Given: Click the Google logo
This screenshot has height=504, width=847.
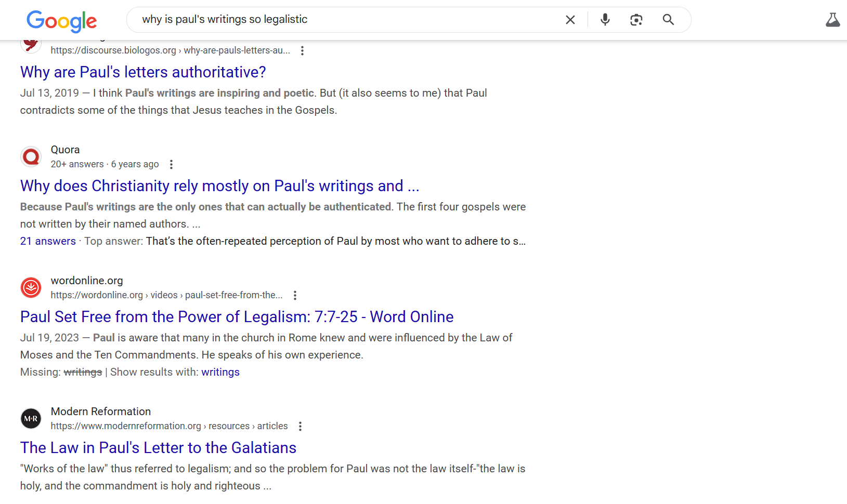Looking at the screenshot, I should coord(62,21).
